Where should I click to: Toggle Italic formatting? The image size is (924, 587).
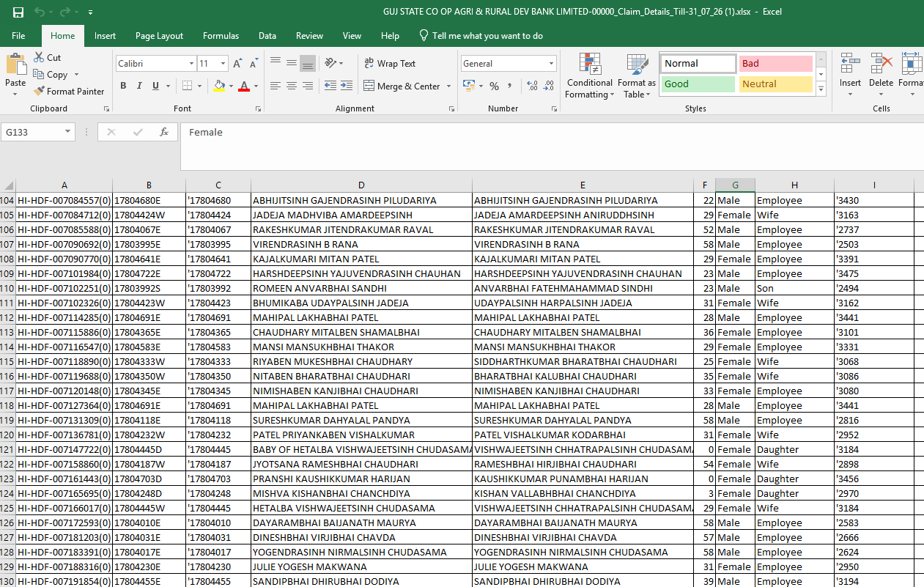tap(139, 86)
